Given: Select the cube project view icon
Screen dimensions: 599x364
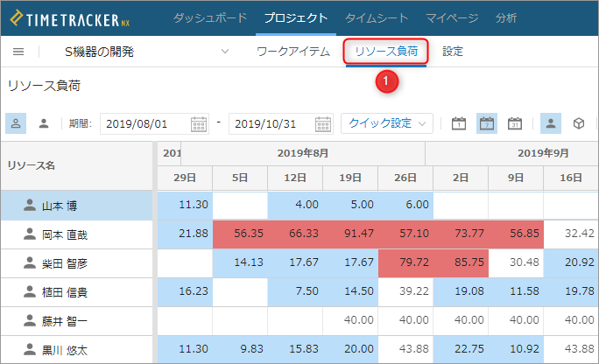Looking at the screenshot, I should (579, 123).
